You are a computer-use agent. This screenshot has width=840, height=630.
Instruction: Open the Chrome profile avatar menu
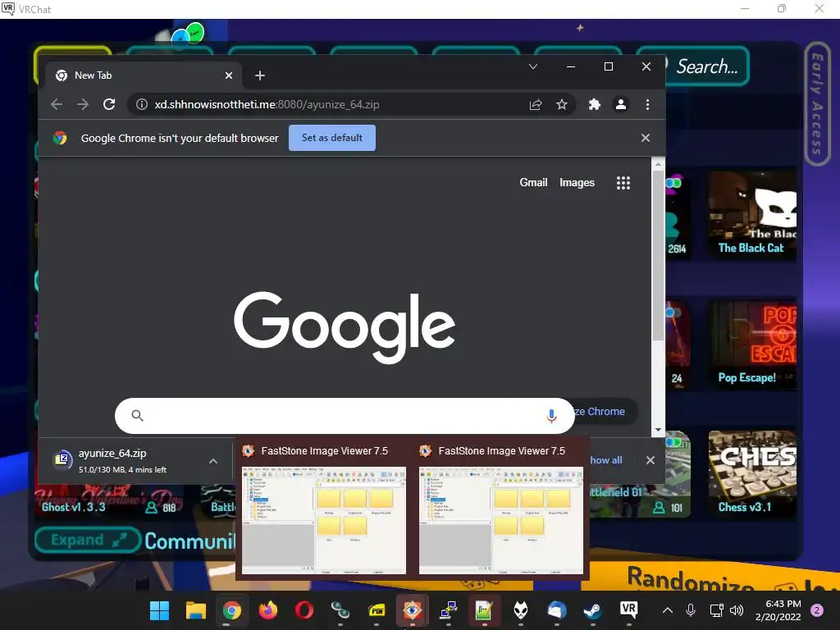(621, 104)
